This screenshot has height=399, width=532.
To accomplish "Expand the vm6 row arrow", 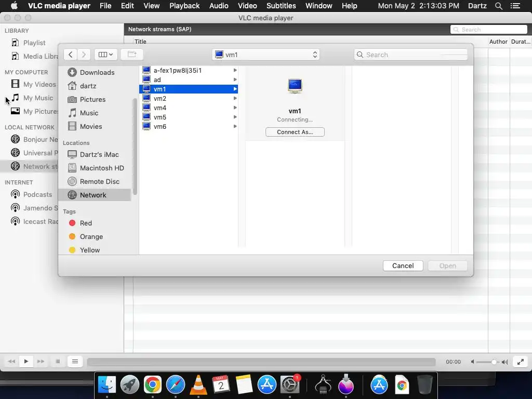I will (x=235, y=127).
